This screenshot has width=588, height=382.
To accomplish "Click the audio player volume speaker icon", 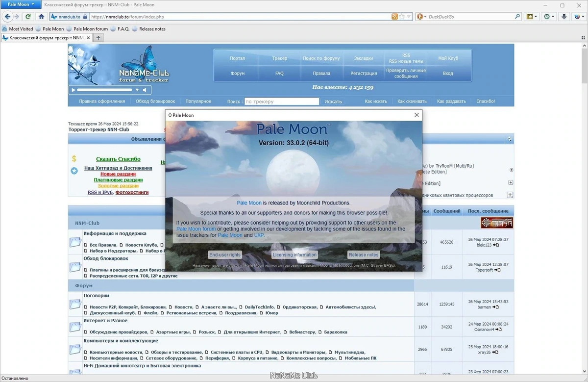I will pyautogui.click(x=145, y=90).
